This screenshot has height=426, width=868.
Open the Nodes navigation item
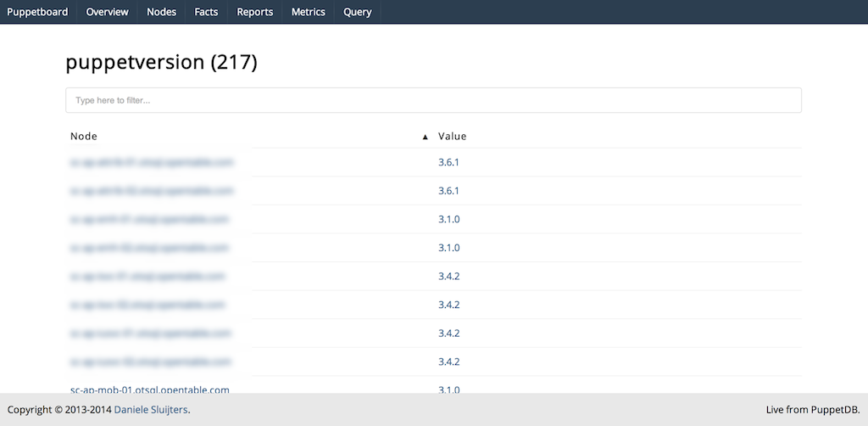click(x=161, y=12)
